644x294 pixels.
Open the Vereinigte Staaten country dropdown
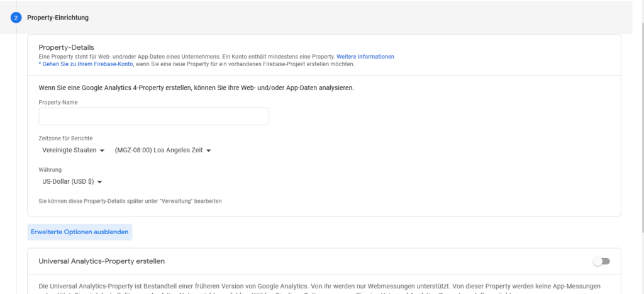point(74,150)
